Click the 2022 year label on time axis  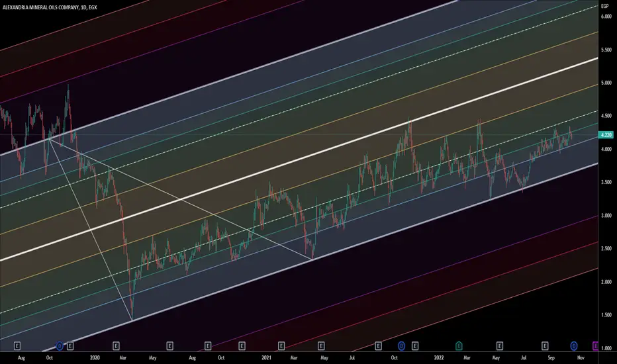click(439, 357)
